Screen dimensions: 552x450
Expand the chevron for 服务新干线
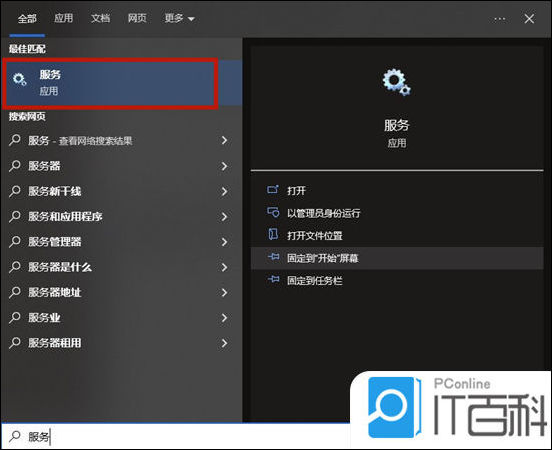pos(224,191)
